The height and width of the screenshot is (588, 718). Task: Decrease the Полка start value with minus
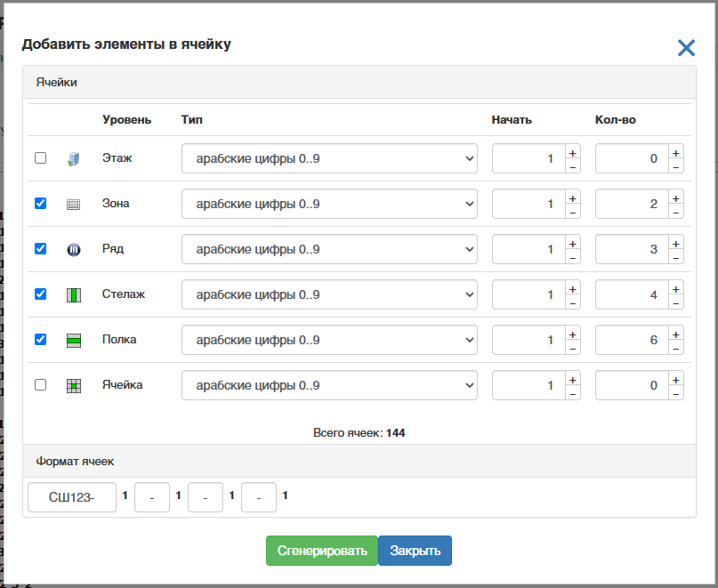(572, 348)
